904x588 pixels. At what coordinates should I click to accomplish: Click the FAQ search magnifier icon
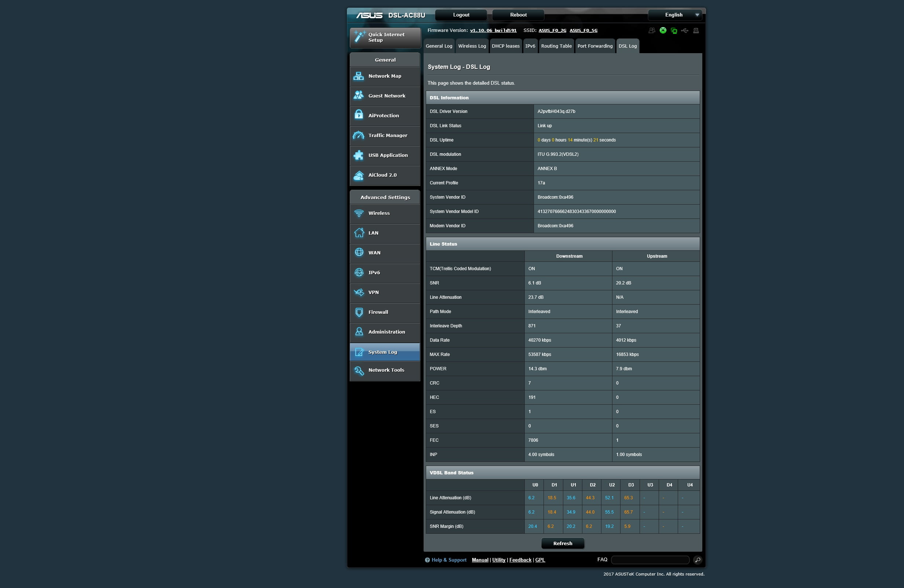[698, 560]
